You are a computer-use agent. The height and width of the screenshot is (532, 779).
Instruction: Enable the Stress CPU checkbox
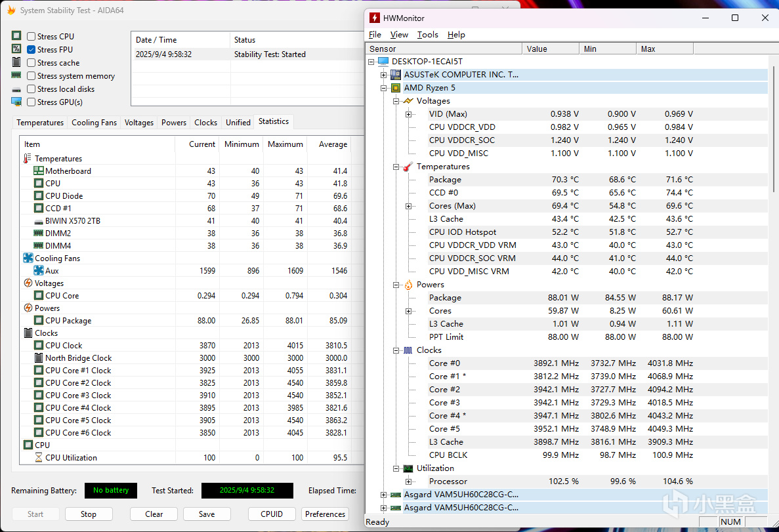[x=32, y=36]
